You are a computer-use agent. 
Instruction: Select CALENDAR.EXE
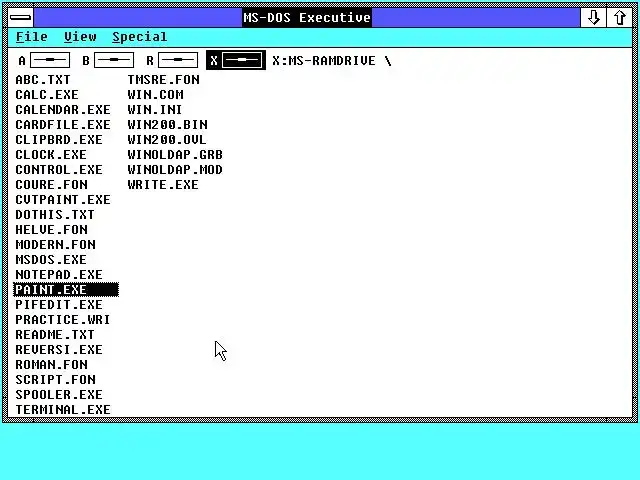click(x=63, y=110)
